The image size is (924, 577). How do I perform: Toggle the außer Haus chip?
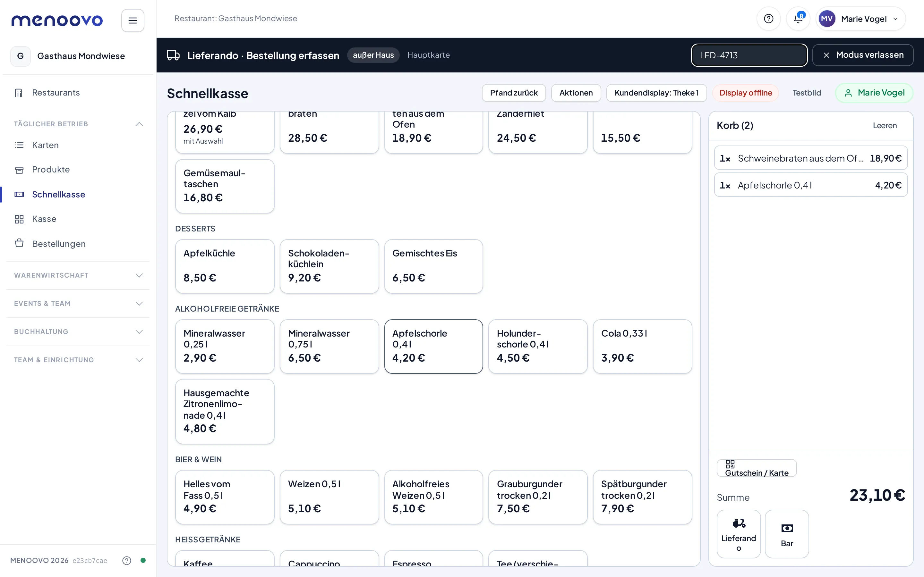[x=373, y=55]
